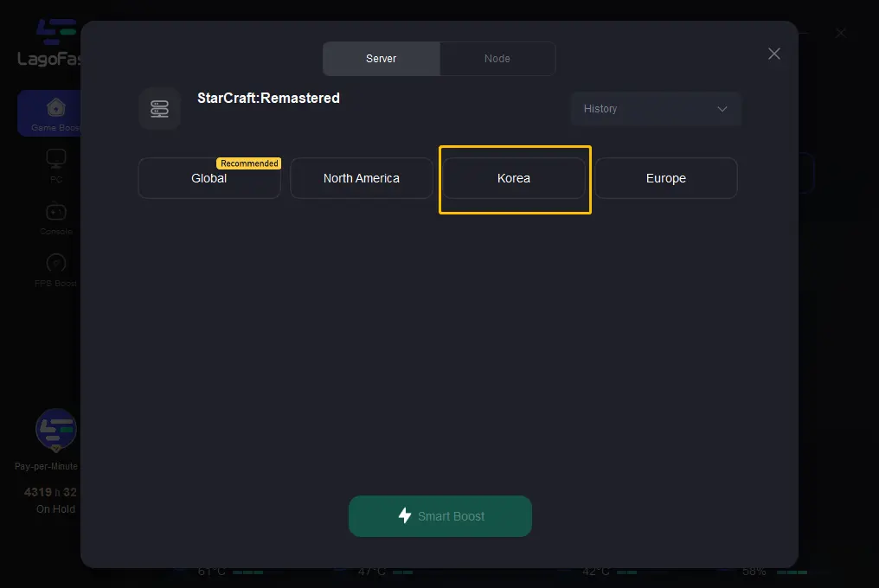
Task: Select the North America server
Action: (362, 178)
